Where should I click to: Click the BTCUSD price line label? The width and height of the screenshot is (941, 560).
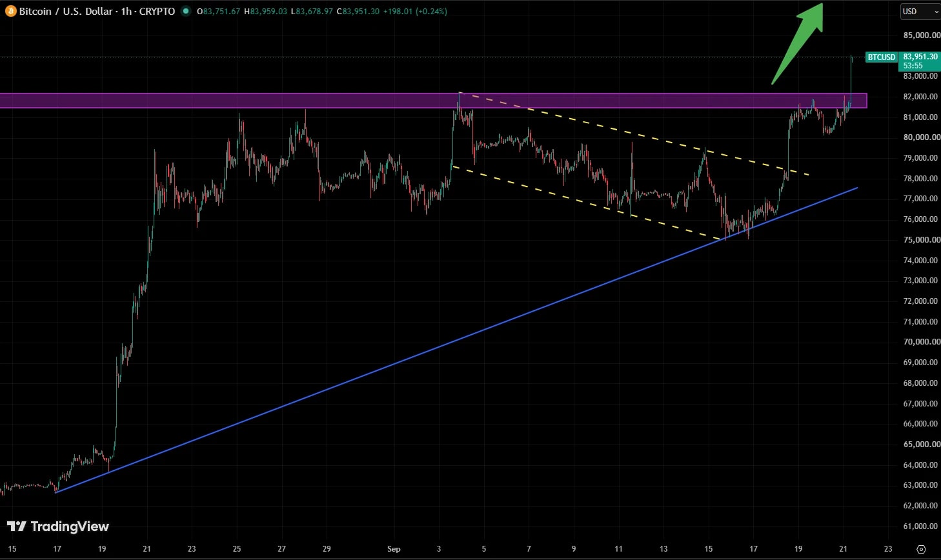point(882,57)
